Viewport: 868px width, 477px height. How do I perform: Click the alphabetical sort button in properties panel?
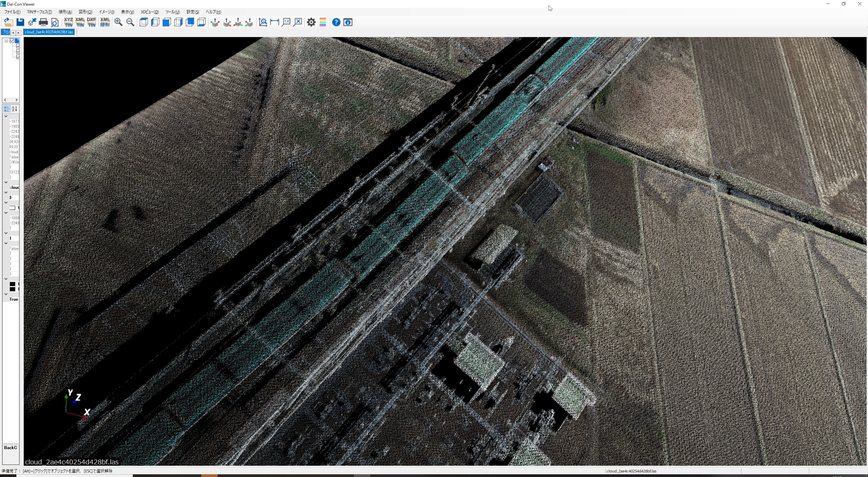click(14, 109)
